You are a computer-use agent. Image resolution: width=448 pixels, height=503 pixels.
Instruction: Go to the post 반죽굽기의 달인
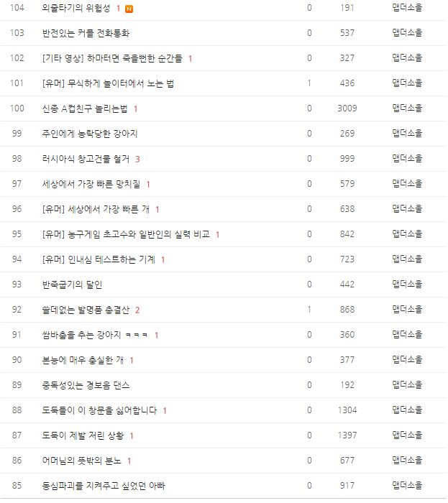pyautogui.click(x=72, y=285)
